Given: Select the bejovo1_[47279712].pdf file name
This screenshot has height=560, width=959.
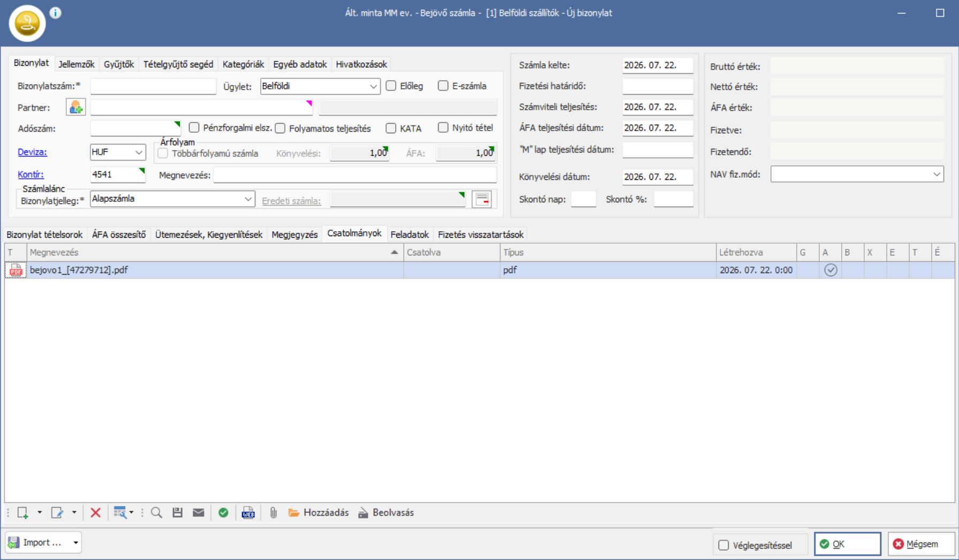Looking at the screenshot, I should [79, 270].
